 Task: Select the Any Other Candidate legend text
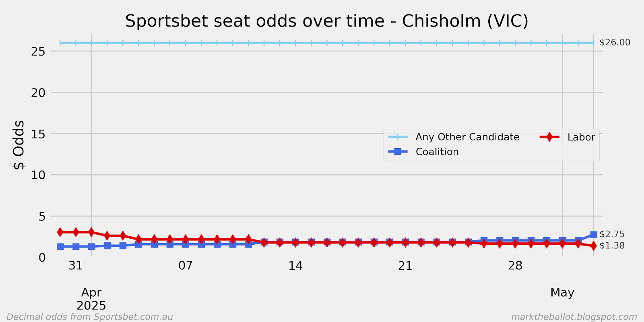(x=467, y=137)
